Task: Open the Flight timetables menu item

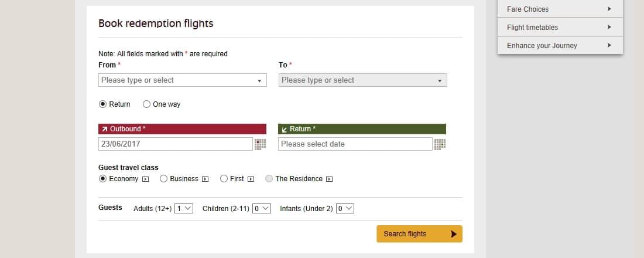Action: point(560,27)
